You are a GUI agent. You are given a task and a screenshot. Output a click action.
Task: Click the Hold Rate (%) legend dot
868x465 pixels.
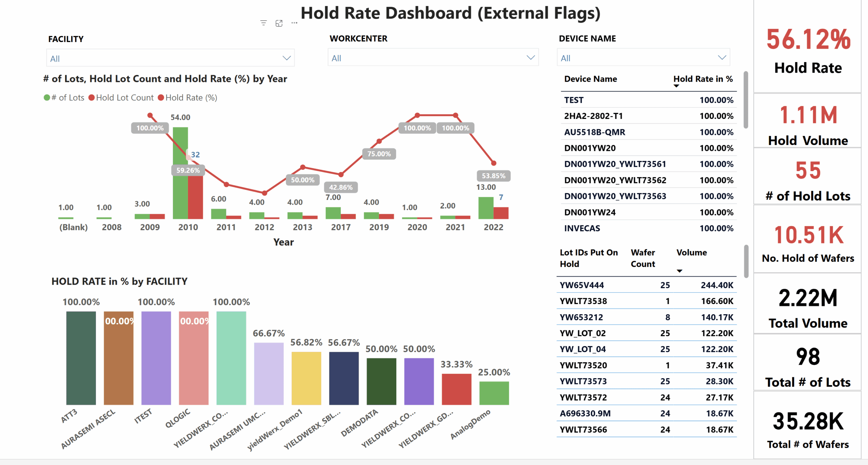161,98
